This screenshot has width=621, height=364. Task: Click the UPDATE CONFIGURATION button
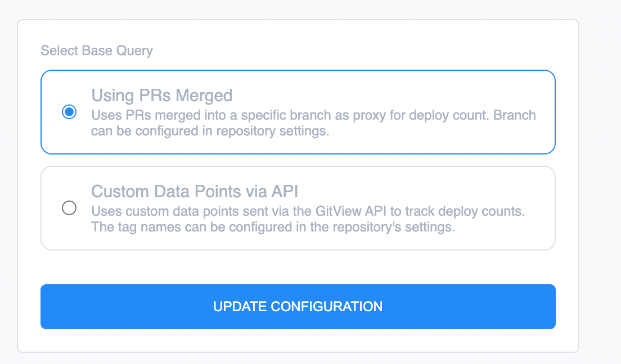coord(298,307)
